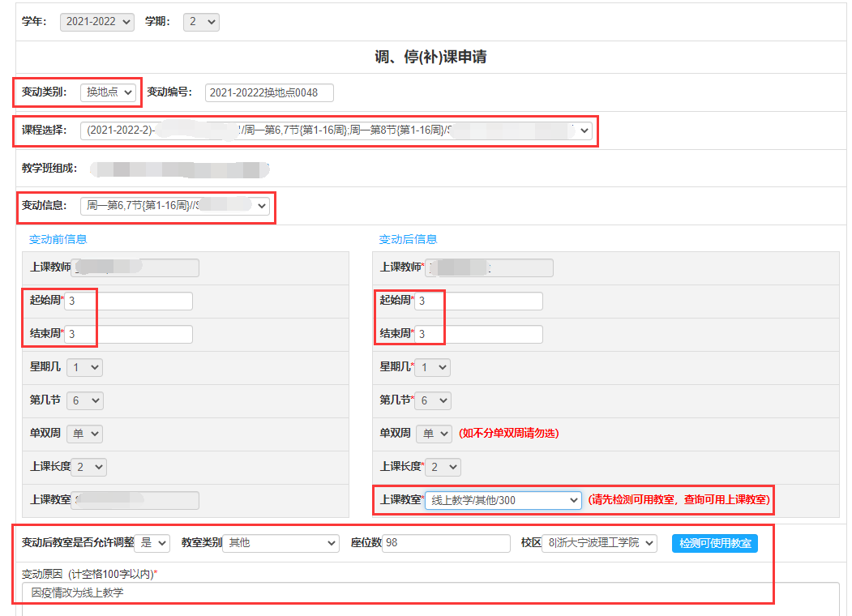Click 起始周 field under 变动前信息

click(x=129, y=302)
